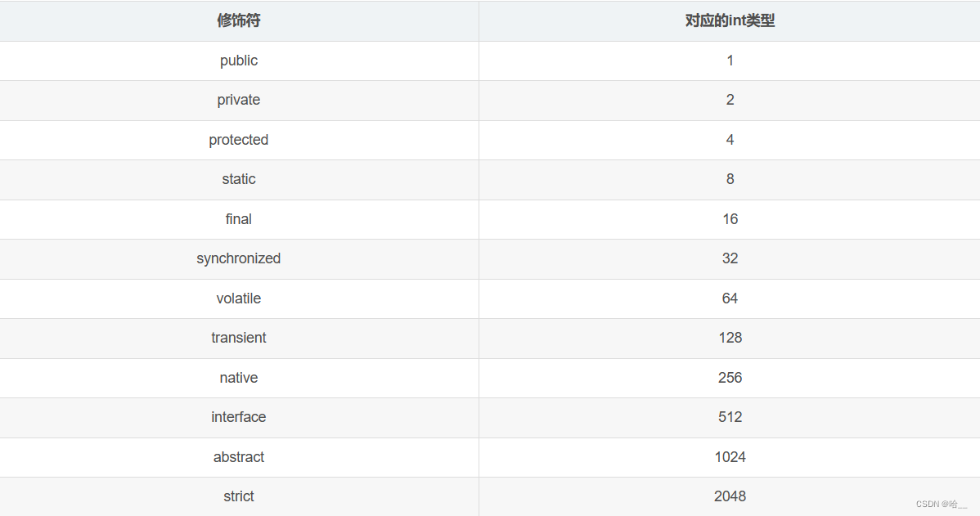Select the volatile modifier cell

(x=239, y=298)
